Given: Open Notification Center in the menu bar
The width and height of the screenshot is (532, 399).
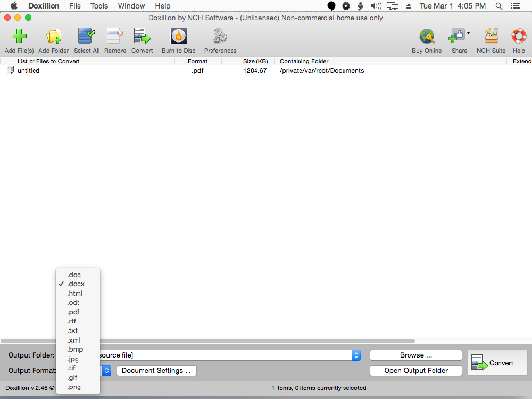Looking at the screenshot, I should click(516, 6).
